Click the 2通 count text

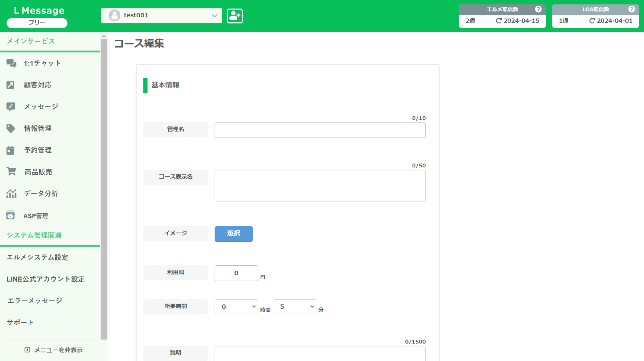[470, 21]
